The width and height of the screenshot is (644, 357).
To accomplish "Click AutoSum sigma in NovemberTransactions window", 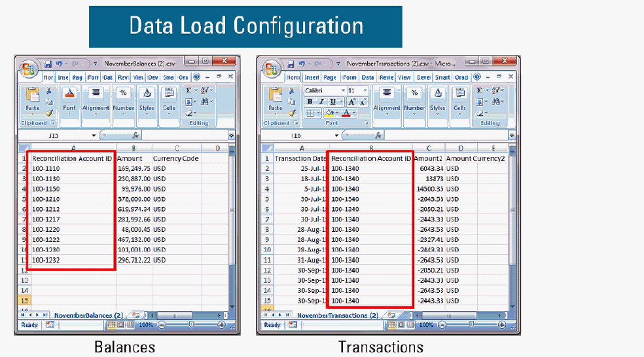I will point(479,90).
